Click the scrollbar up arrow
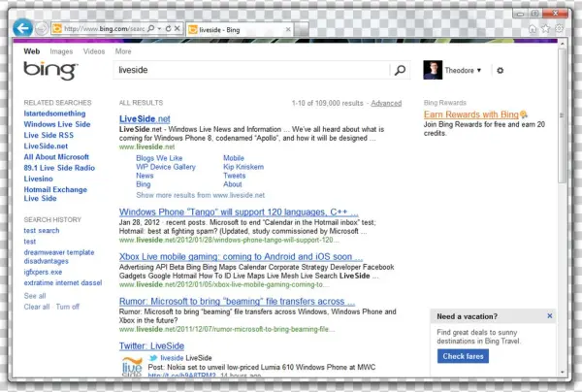 [562, 44]
